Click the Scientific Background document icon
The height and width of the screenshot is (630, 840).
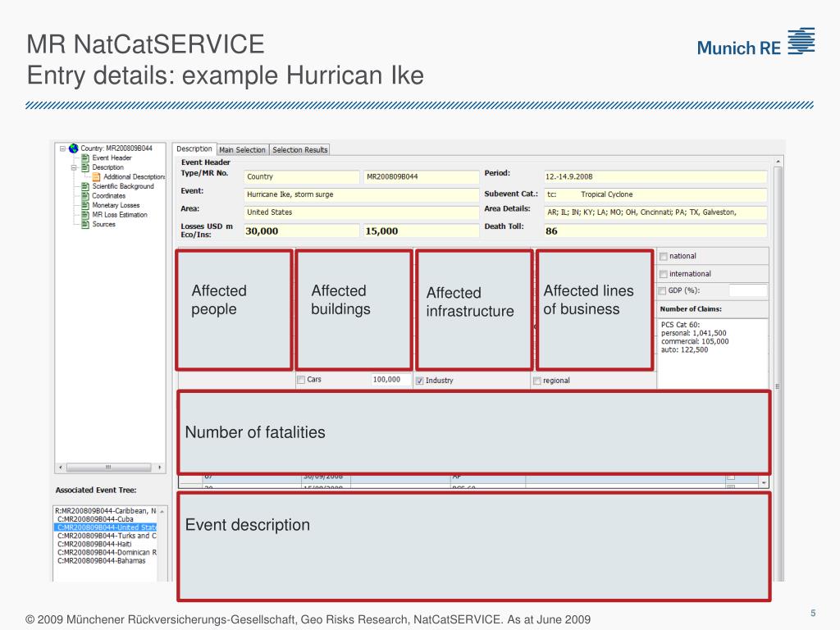[x=85, y=186]
